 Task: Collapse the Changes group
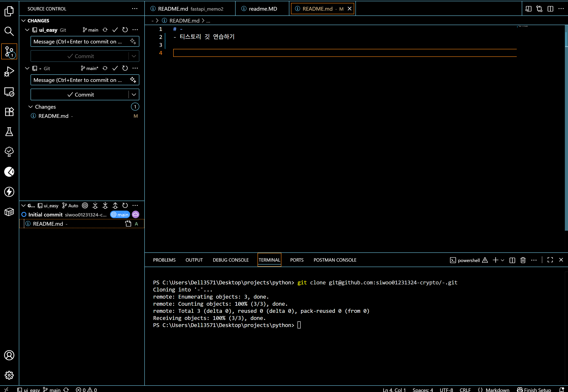point(31,107)
